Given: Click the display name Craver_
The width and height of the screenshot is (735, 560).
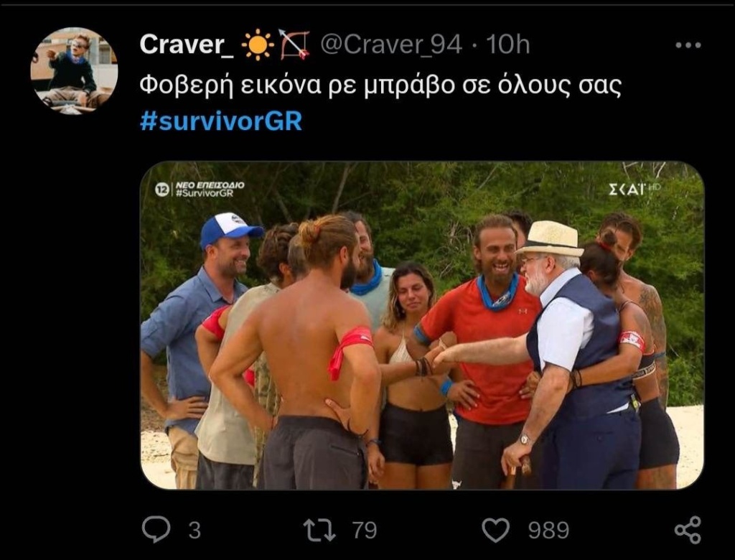Looking at the screenshot, I should pyautogui.click(x=187, y=45).
